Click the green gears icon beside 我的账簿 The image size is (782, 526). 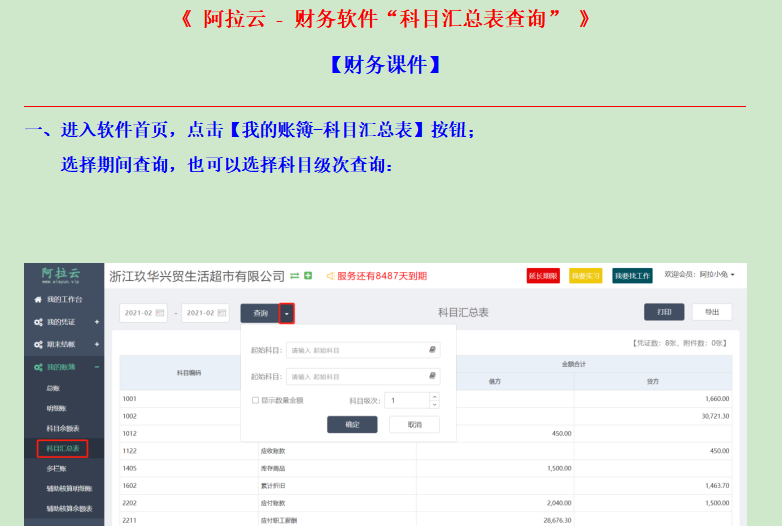click(x=38, y=367)
